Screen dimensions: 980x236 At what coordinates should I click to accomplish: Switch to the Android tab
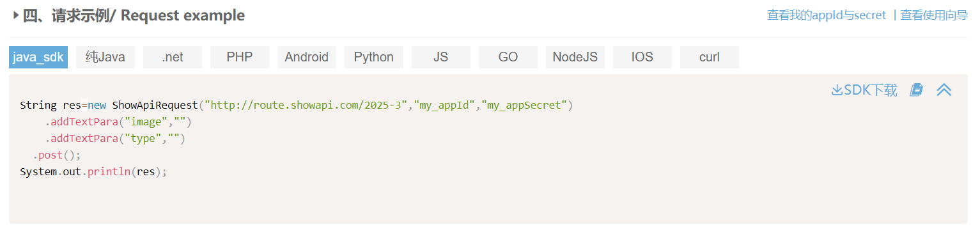(307, 57)
